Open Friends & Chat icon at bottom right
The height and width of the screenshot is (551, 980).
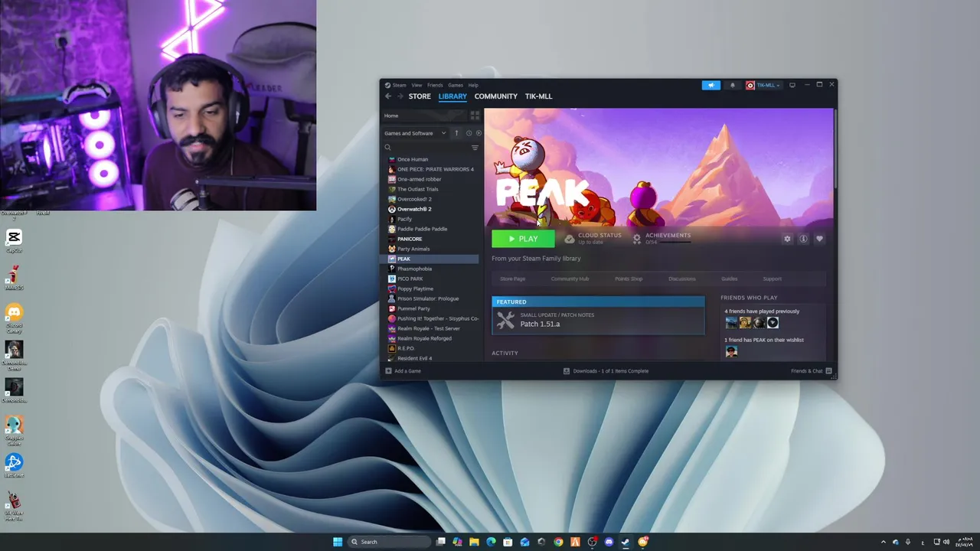(x=829, y=371)
